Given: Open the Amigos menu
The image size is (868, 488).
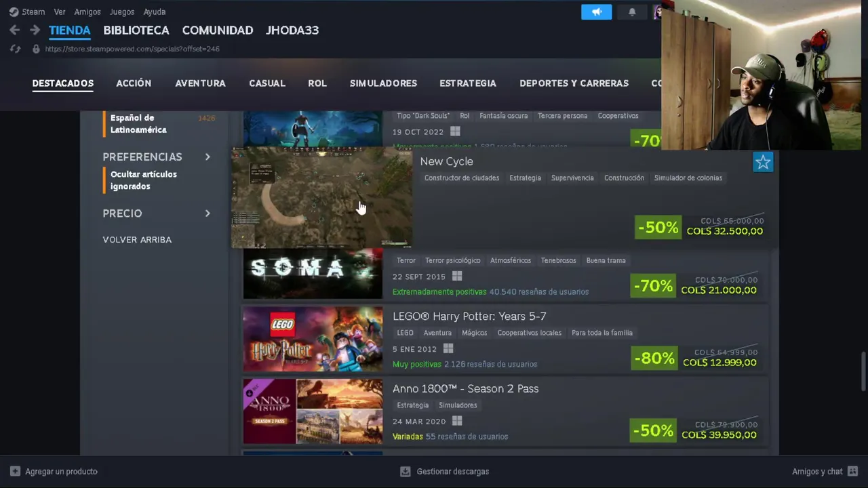Looking at the screenshot, I should (87, 12).
